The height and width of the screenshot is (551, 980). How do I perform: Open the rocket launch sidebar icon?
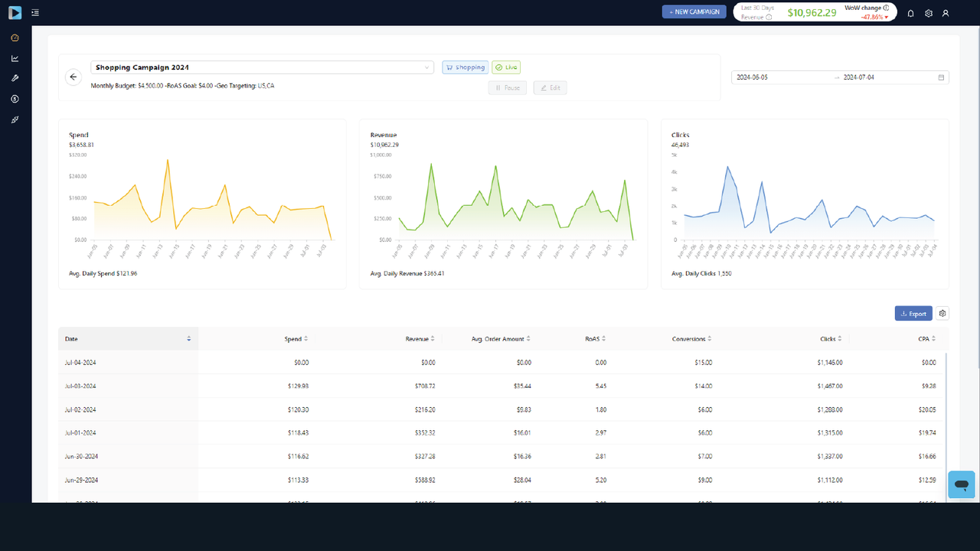click(x=15, y=120)
